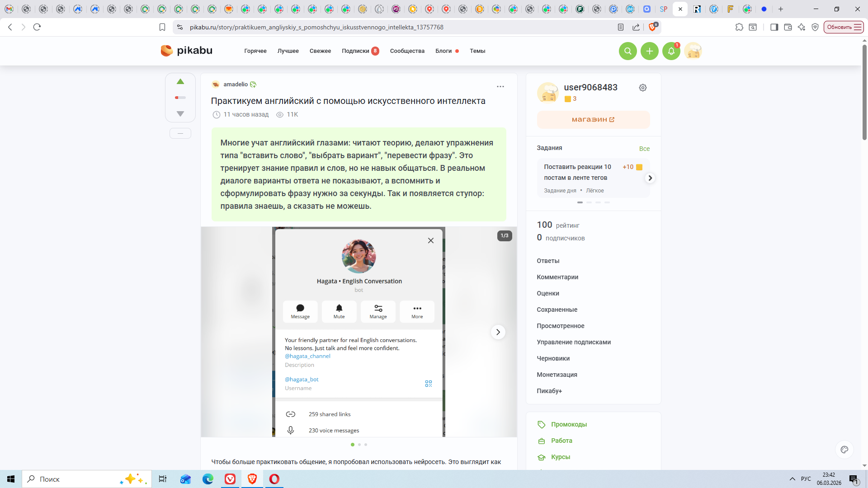Show the next image in the gallery
Image resolution: width=868 pixels, height=488 pixels.
[498, 332]
